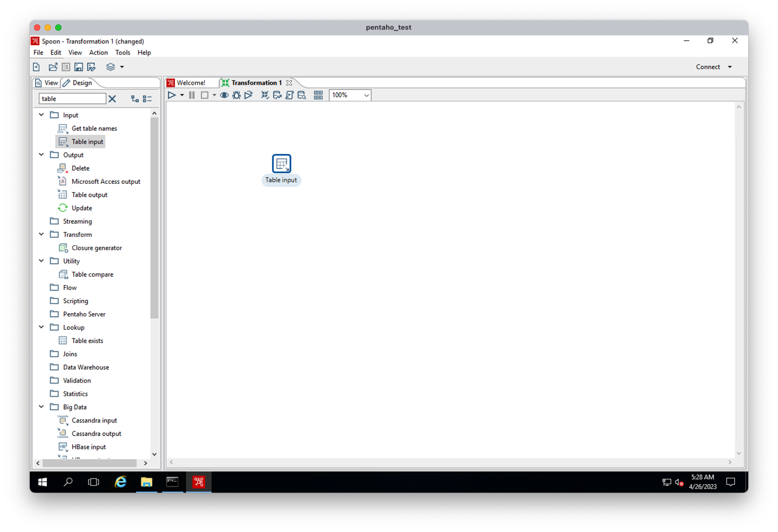This screenshot has width=778, height=532.
Task: Open the run options dropdown arrow
Action: point(182,95)
